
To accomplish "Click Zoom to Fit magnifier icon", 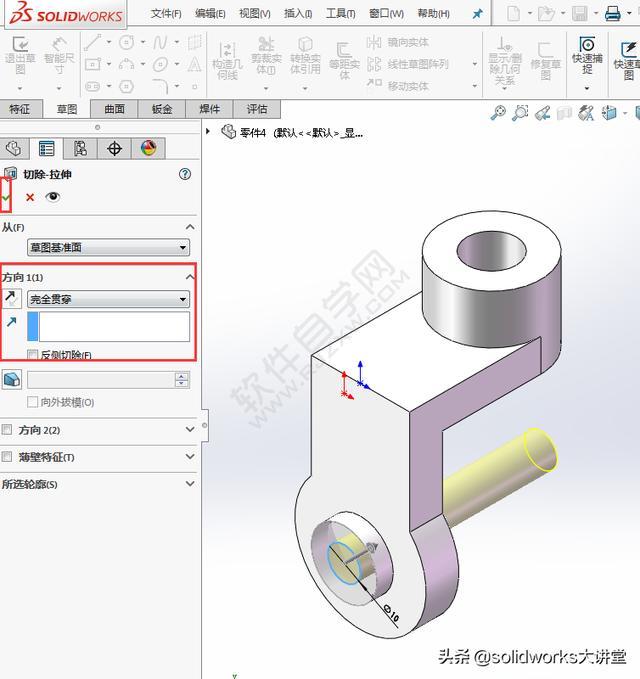I will click(498, 113).
